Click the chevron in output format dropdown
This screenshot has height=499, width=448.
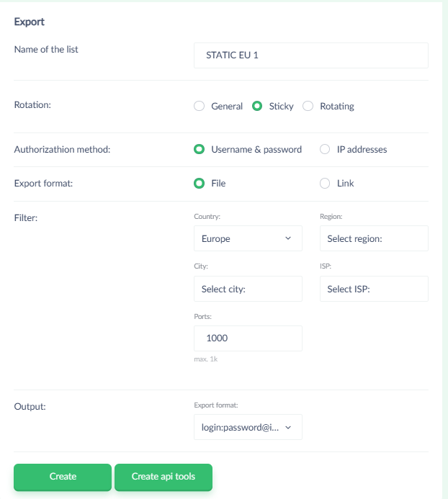point(288,427)
